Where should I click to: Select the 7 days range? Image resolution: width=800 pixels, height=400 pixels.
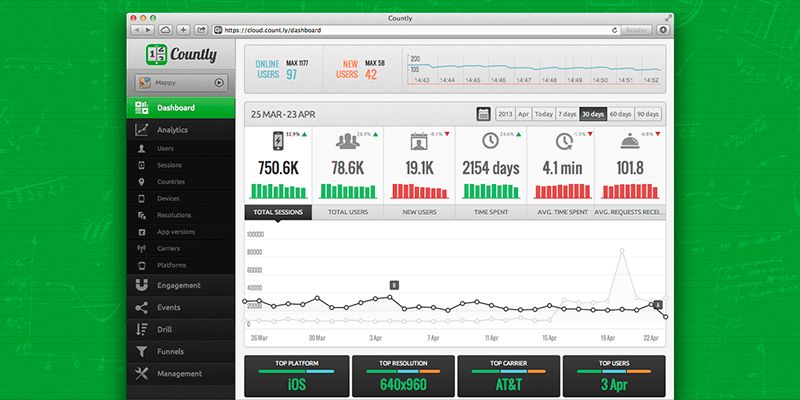click(x=567, y=114)
